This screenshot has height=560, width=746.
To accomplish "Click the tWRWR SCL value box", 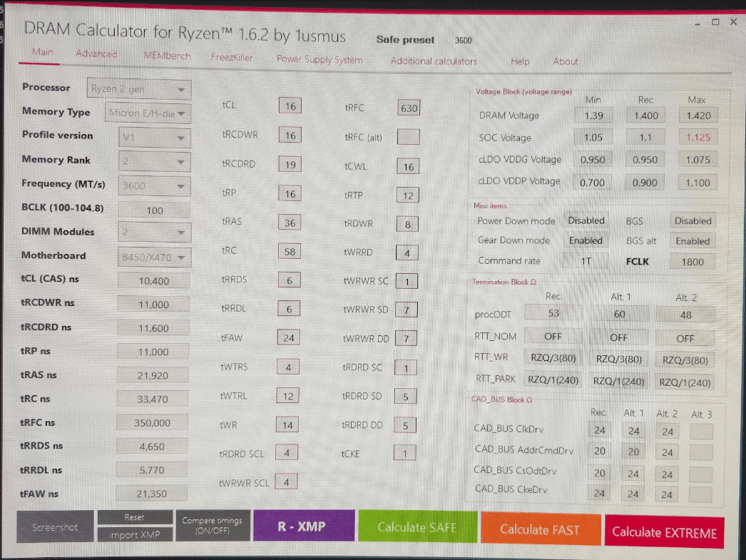I will pos(287,482).
